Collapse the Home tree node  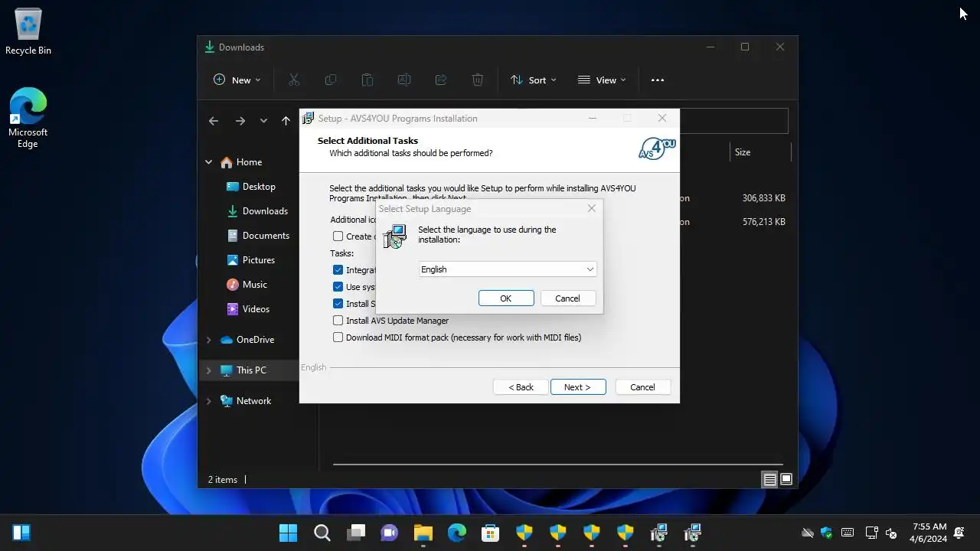coord(208,162)
